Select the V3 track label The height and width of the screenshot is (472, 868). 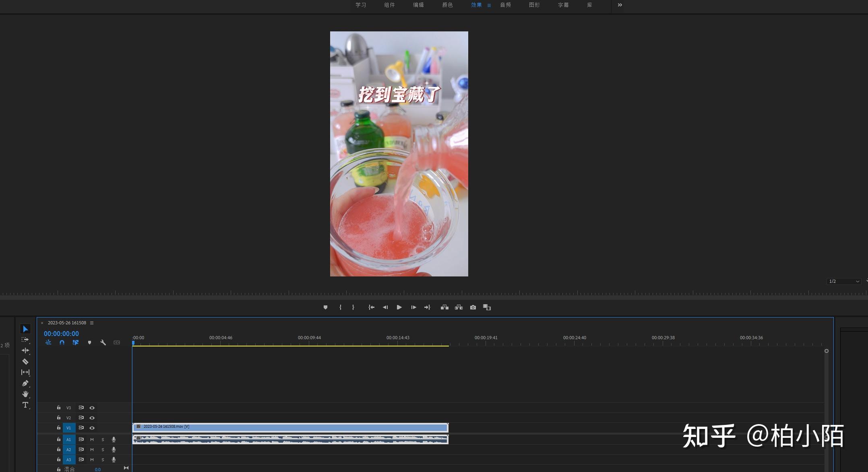[68, 408]
